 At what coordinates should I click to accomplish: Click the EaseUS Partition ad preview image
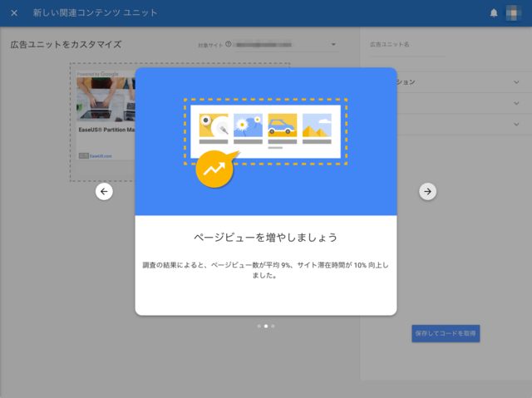coord(106,100)
